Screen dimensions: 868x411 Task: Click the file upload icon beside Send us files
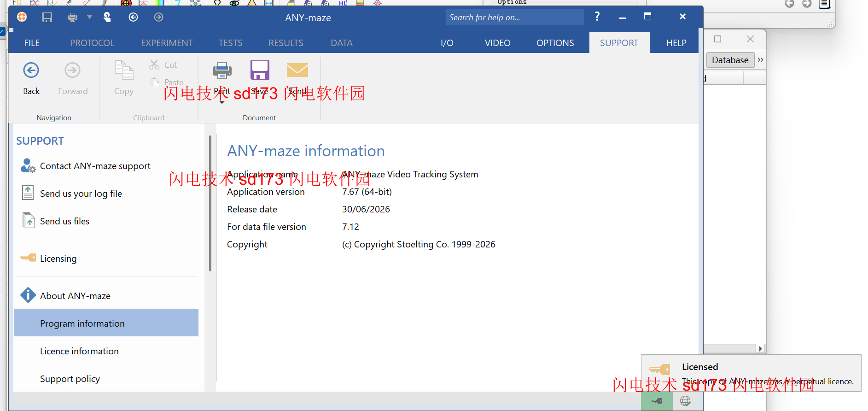(29, 220)
